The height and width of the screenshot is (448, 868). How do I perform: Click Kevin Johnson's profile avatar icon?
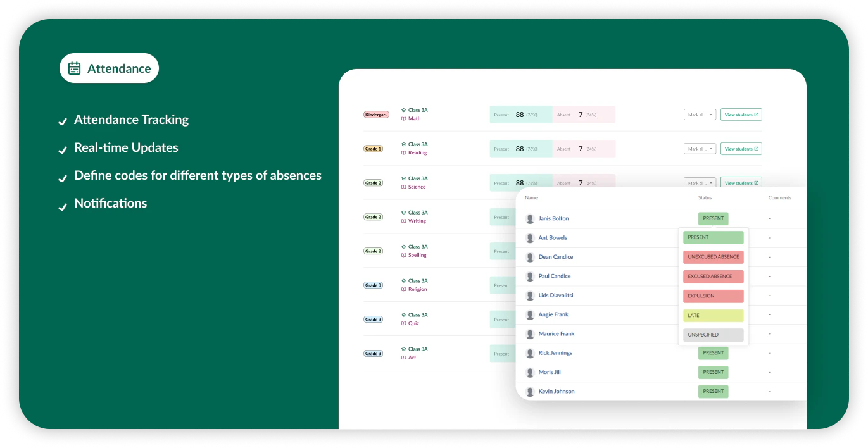[x=530, y=391]
